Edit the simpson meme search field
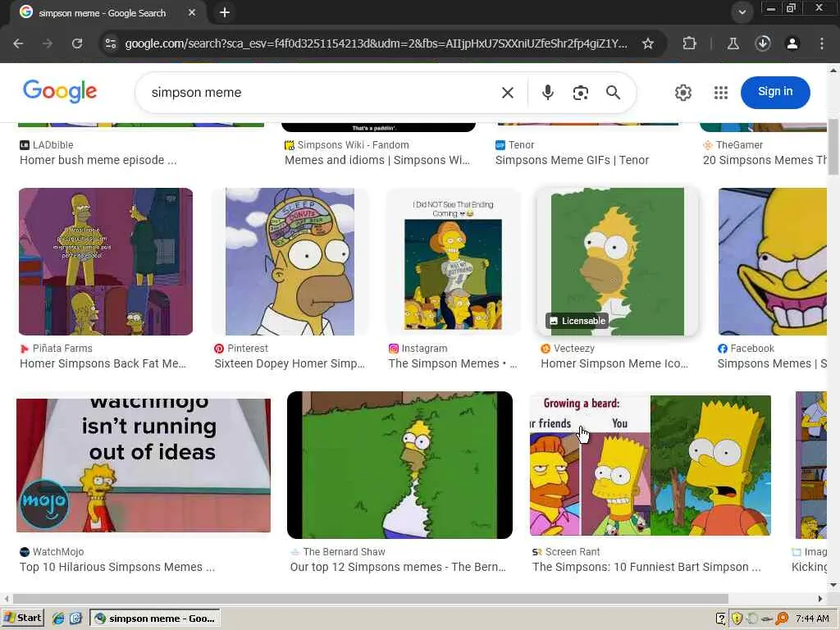840x630 pixels. click(322, 93)
